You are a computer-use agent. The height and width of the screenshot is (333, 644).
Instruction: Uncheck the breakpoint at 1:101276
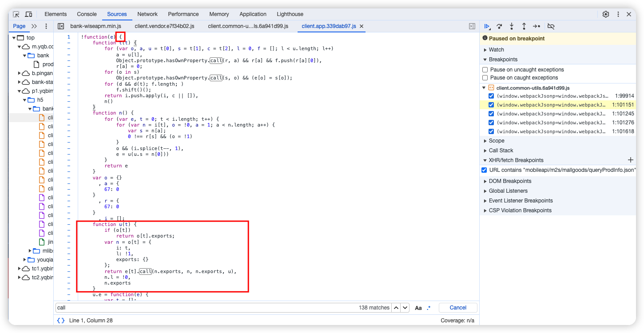pos(491,123)
